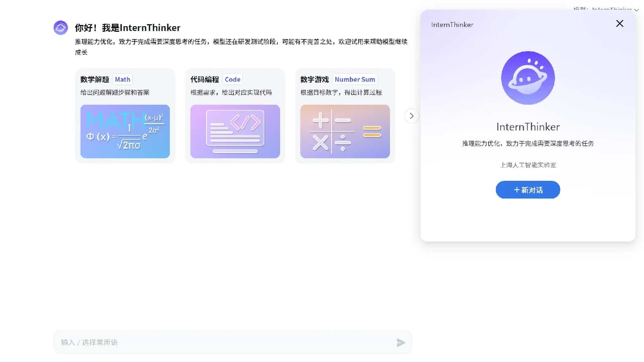The width and height of the screenshot is (644, 362).
Task: Click the send message arrow icon
Action: point(400,343)
